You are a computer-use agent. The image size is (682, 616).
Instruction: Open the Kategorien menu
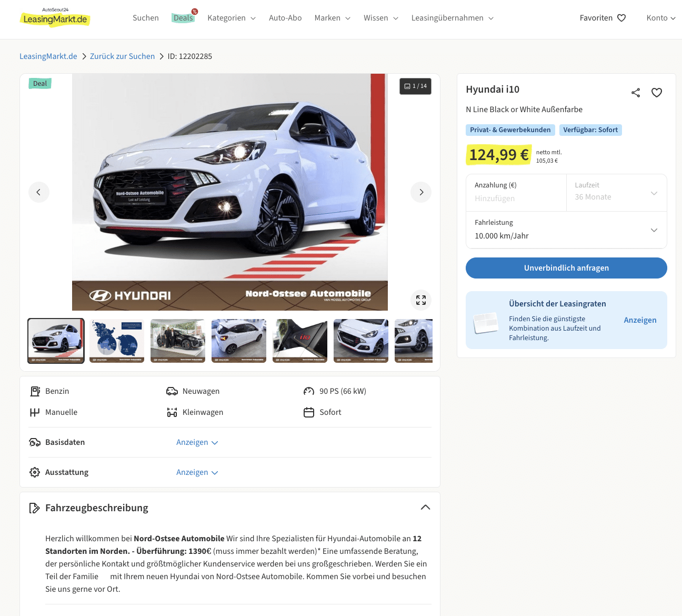(x=232, y=18)
